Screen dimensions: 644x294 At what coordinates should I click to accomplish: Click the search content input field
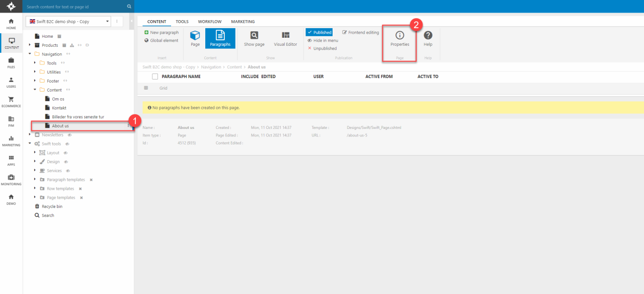coord(75,7)
